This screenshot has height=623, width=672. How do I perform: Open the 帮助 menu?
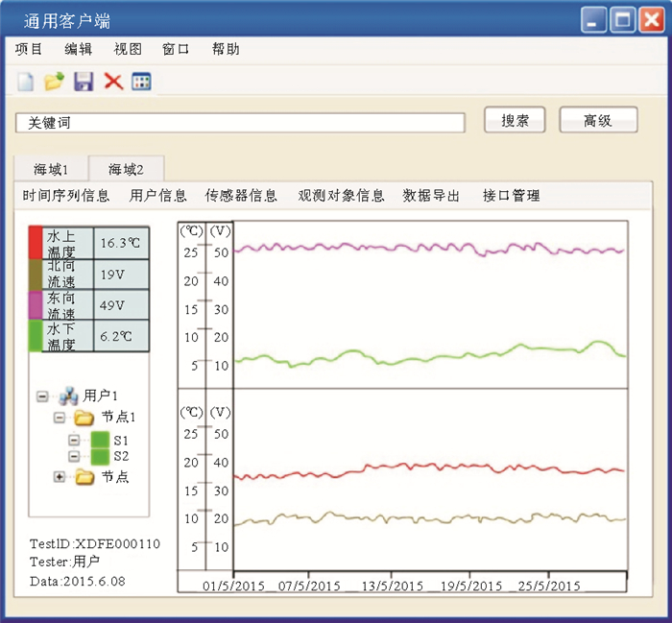tap(226, 49)
